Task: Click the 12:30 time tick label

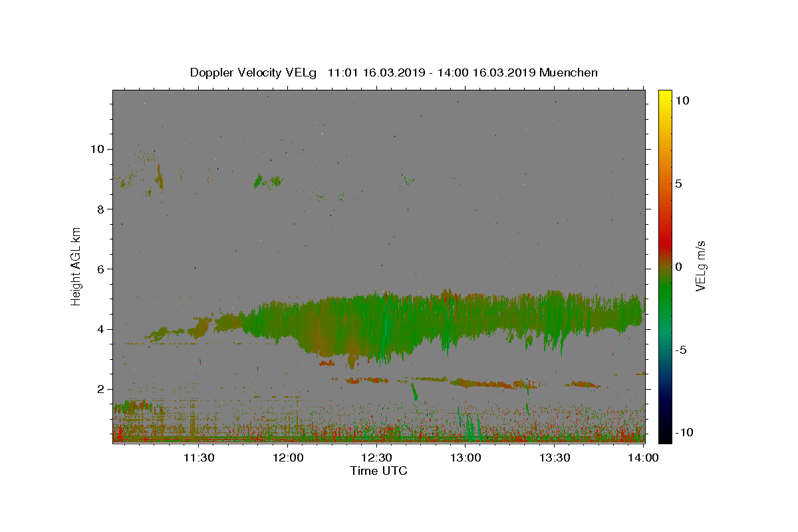Action: (376, 458)
